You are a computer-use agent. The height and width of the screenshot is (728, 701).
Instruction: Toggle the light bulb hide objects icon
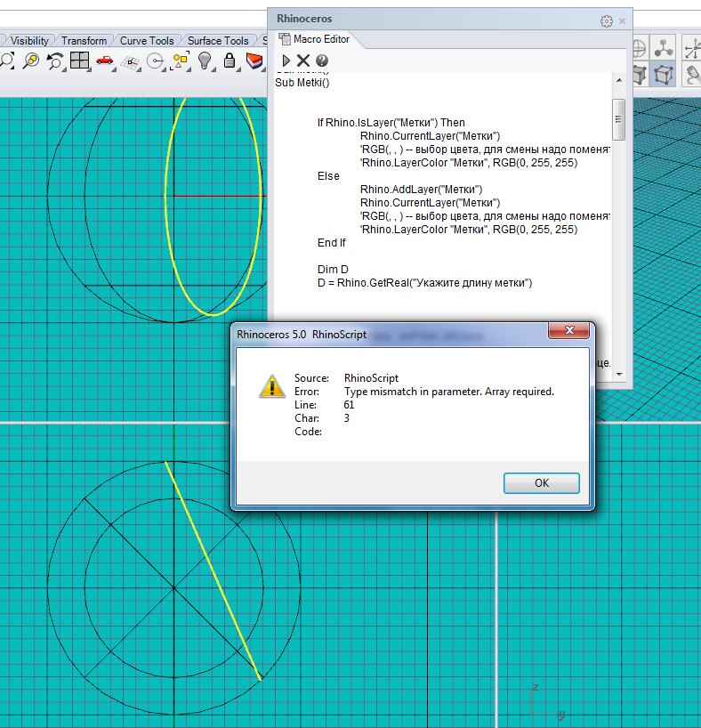[205, 61]
